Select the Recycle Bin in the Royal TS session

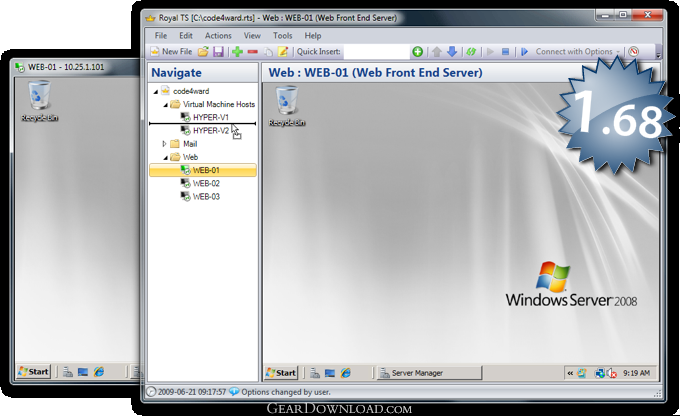pyautogui.click(x=287, y=106)
